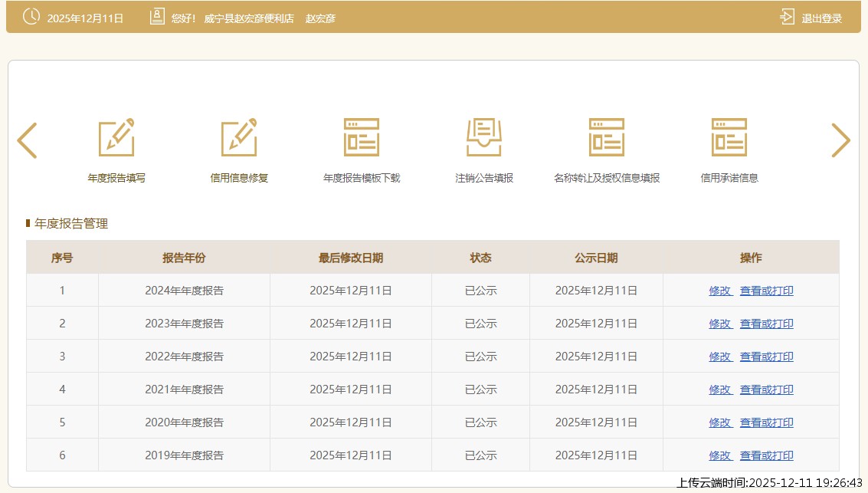Open 名称转让及授权信息填报 icon

point(607,138)
